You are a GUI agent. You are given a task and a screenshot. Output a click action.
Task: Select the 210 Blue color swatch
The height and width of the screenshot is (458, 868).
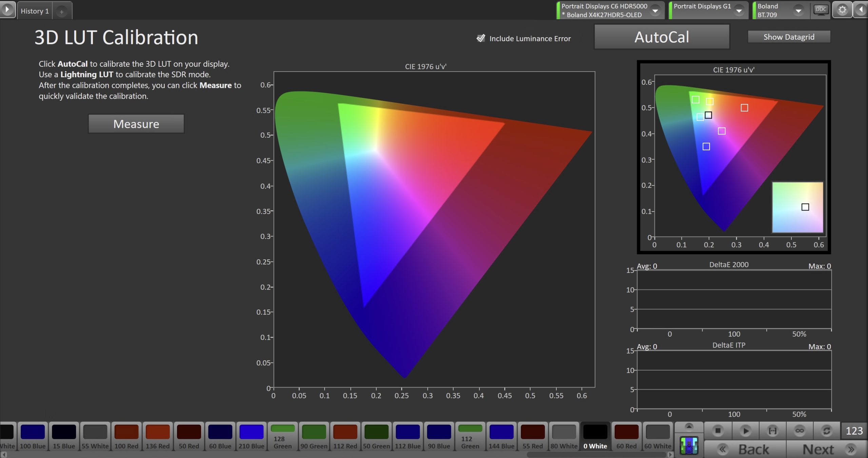click(x=251, y=436)
